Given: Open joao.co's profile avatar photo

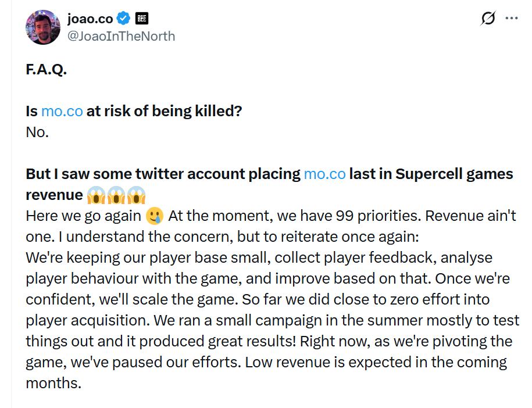Looking at the screenshot, I should [43, 27].
